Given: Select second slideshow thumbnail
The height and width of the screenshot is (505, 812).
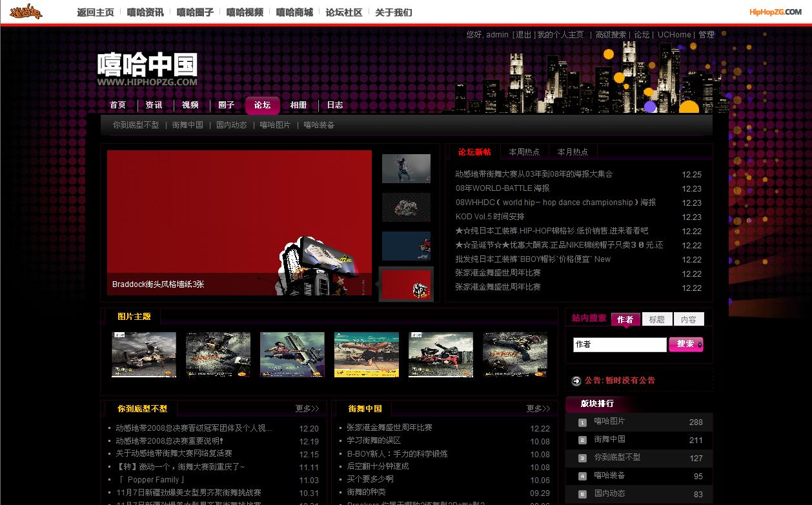Looking at the screenshot, I should point(406,207).
